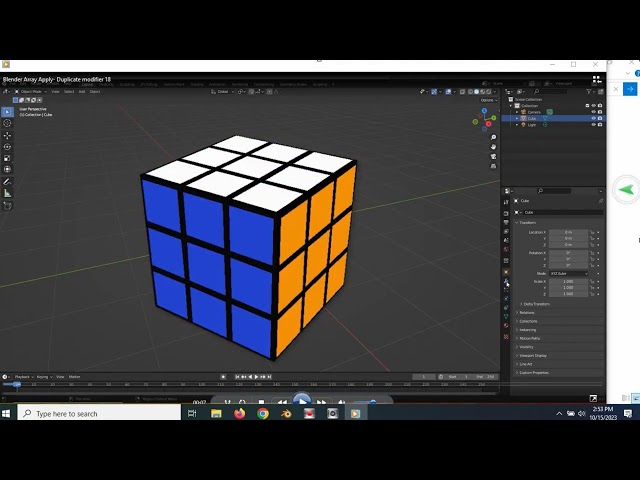This screenshot has height=480, width=640.
Task: Expand the Viewport Display panel
Action: tap(531, 356)
